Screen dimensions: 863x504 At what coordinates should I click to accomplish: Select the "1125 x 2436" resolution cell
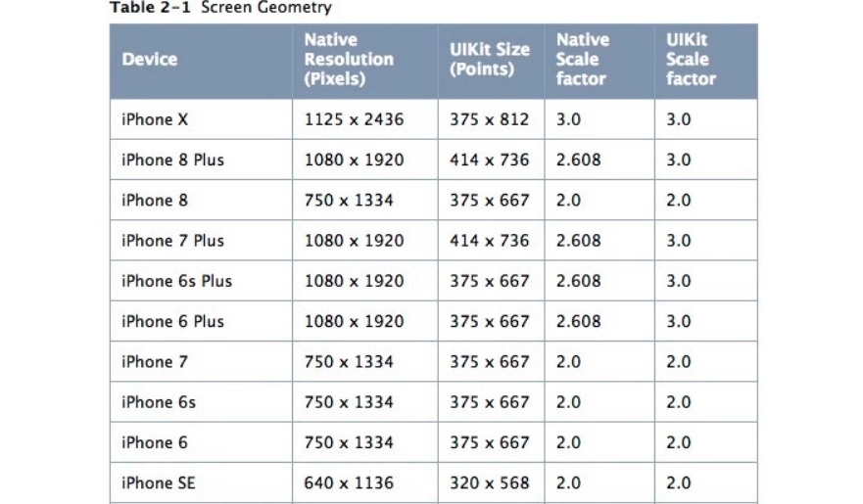click(354, 119)
